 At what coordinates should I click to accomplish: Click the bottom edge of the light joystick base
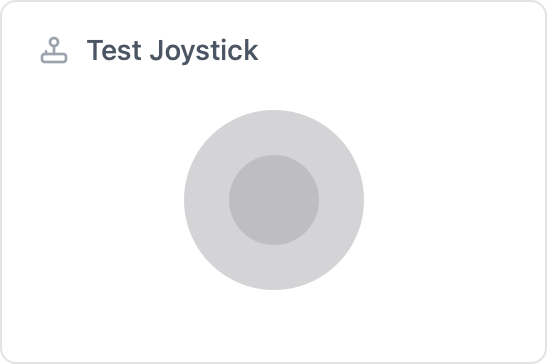tap(274, 287)
